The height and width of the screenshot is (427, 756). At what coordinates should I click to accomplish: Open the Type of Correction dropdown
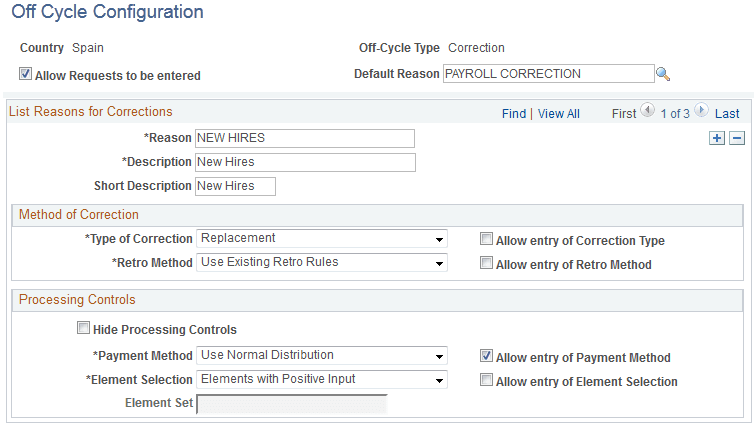[x=322, y=239]
